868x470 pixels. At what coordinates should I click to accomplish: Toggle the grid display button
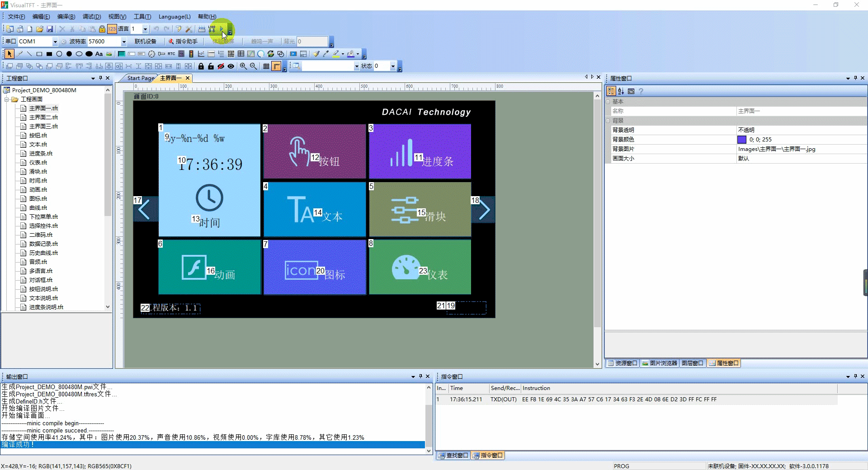point(266,66)
